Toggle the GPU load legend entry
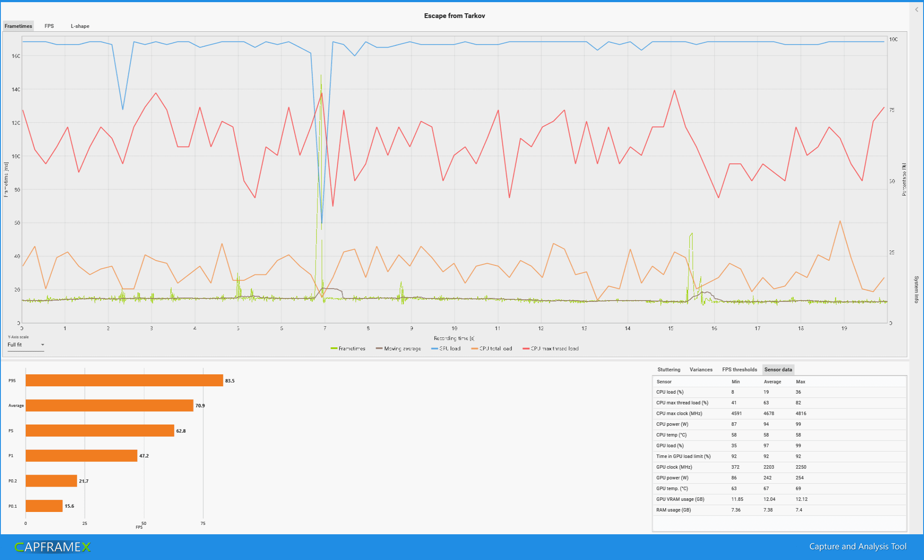 tap(446, 349)
